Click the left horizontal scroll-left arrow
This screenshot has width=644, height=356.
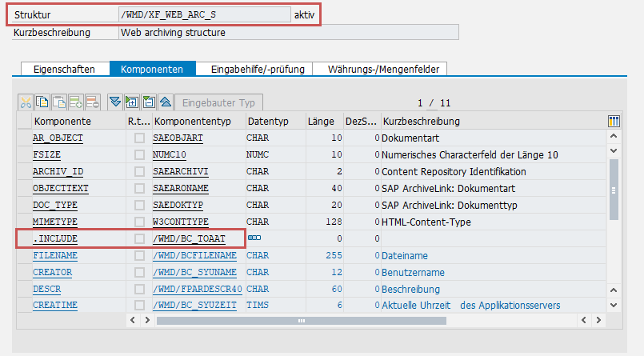click(132, 320)
